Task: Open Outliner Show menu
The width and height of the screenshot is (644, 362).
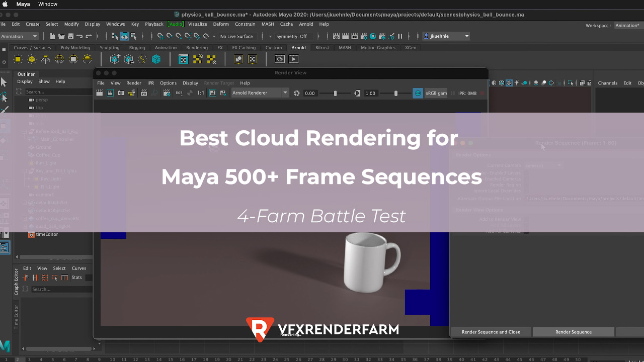Action: point(44,81)
